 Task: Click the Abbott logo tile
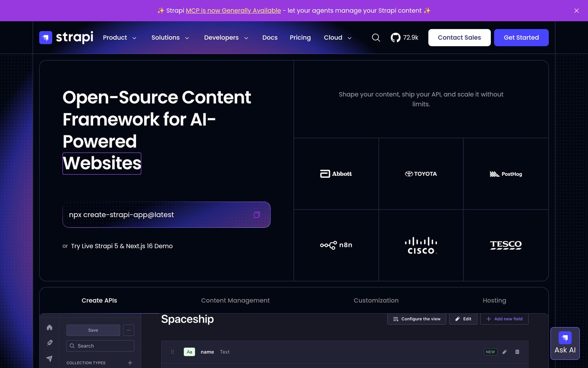(336, 174)
